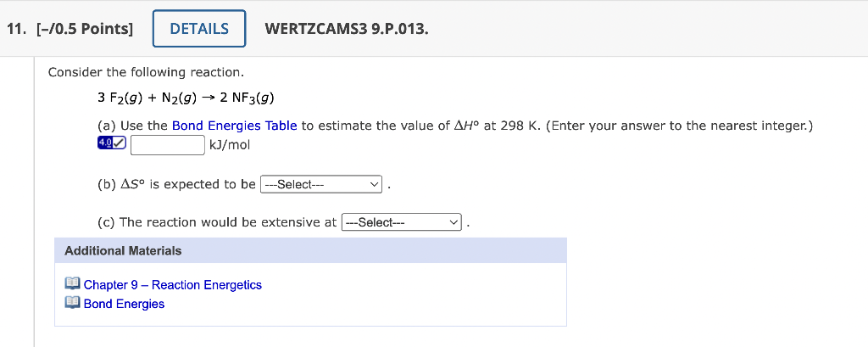Click part (c) The reaction would be extensive text
Screen dimensions: 868x347
[x=217, y=222]
